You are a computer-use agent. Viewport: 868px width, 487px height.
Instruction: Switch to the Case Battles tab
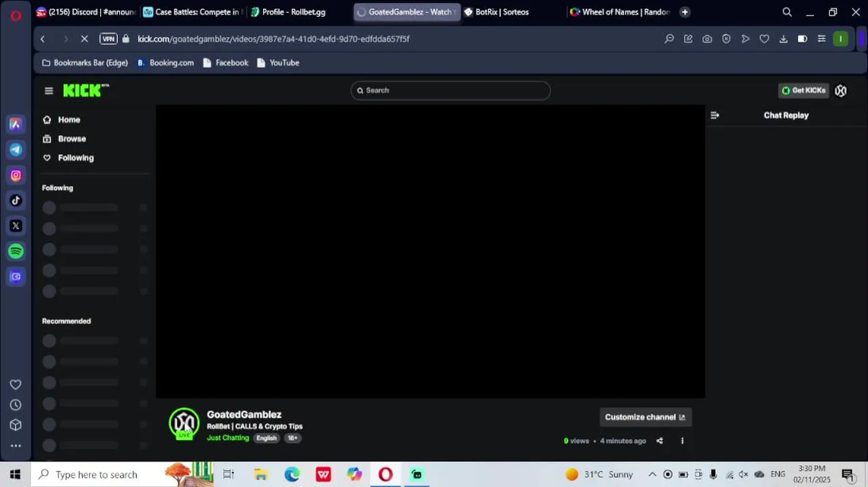point(193,12)
